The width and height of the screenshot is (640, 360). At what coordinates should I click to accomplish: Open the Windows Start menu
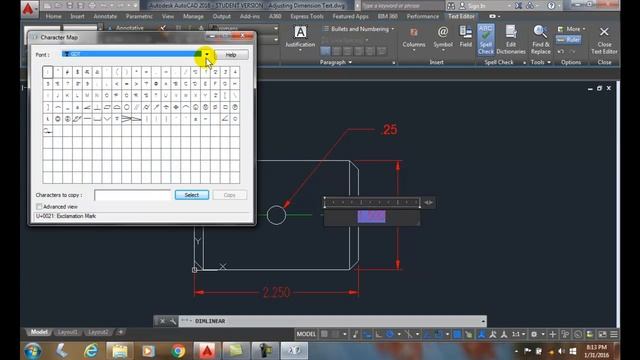click(x=33, y=351)
